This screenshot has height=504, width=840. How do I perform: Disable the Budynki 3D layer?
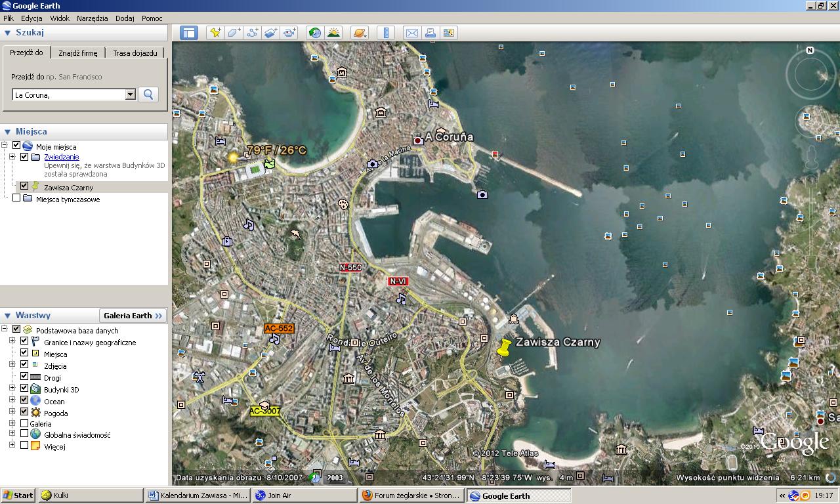[24, 388]
